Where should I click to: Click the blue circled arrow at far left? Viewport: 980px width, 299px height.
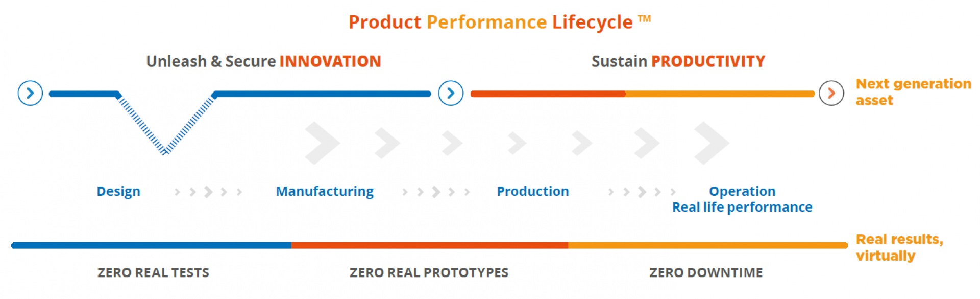pos(30,93)
